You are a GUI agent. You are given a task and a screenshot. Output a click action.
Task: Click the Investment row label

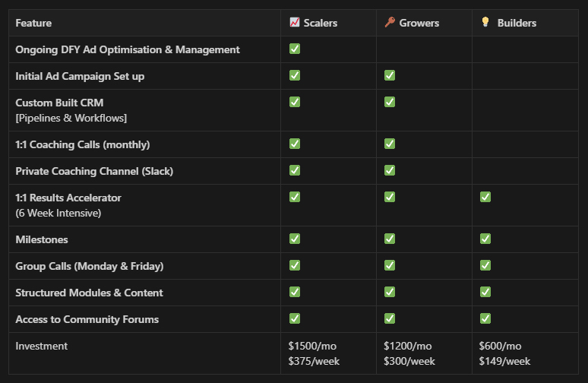(42, 346)
